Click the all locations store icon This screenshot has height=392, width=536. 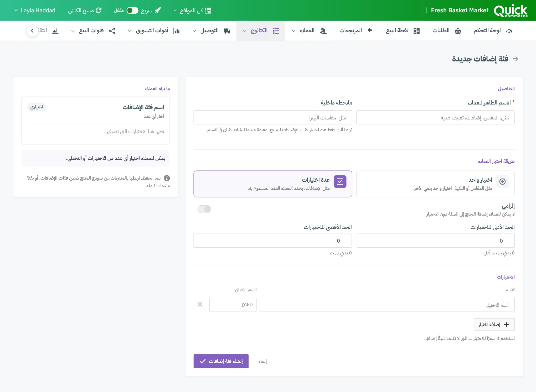[x=208, y=11]
